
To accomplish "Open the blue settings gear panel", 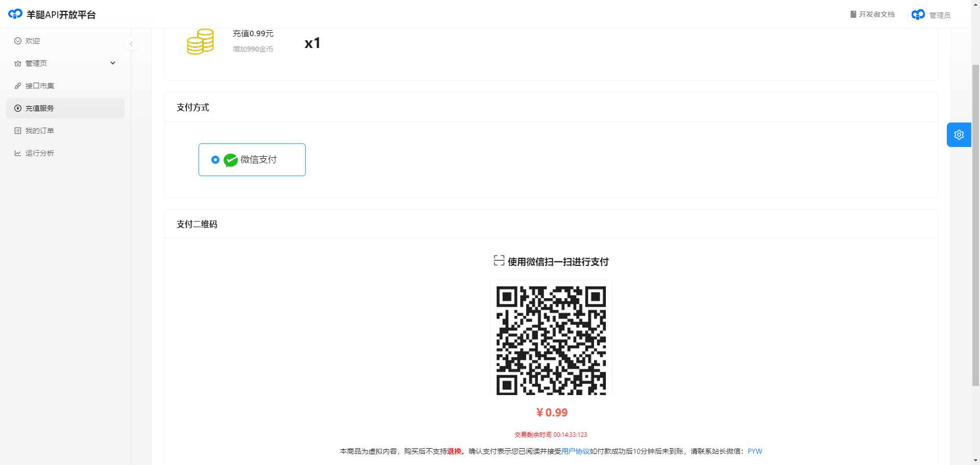I will pyautogui.click(x=959, y=135).
